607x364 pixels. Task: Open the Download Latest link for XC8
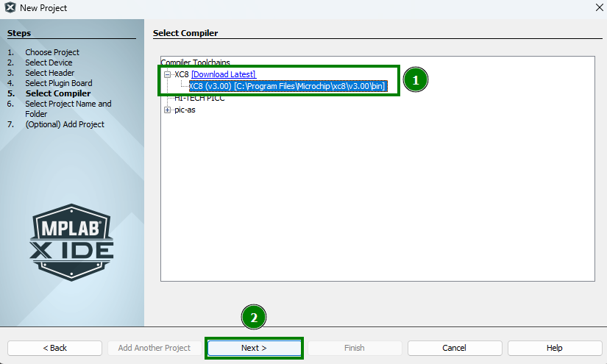(x=224, y=74)
